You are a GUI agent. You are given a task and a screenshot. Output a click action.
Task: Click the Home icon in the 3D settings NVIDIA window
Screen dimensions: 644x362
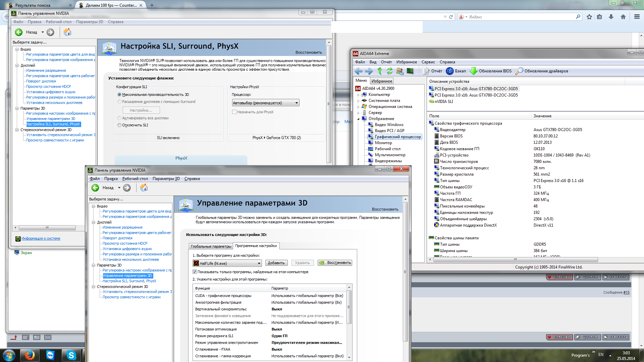(x=144, y=188)
